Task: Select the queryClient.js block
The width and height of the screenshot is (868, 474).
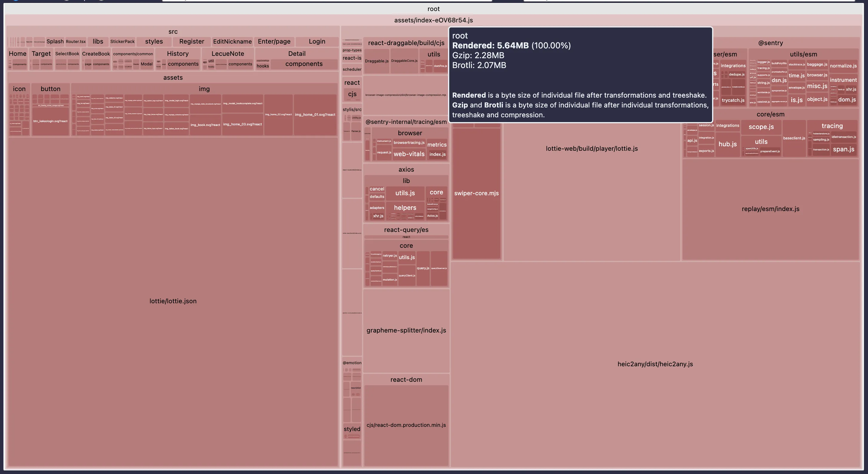Action: [x=407, y=276]
